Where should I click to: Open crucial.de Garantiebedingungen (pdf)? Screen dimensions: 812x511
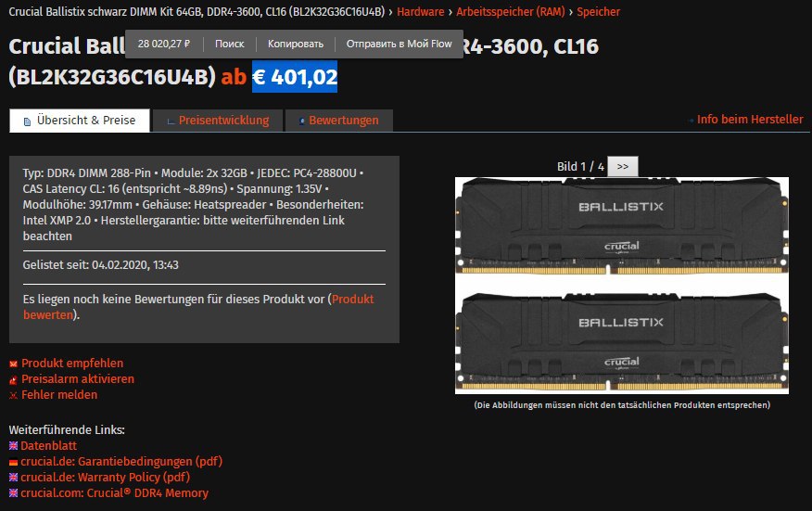coord(121,461)
